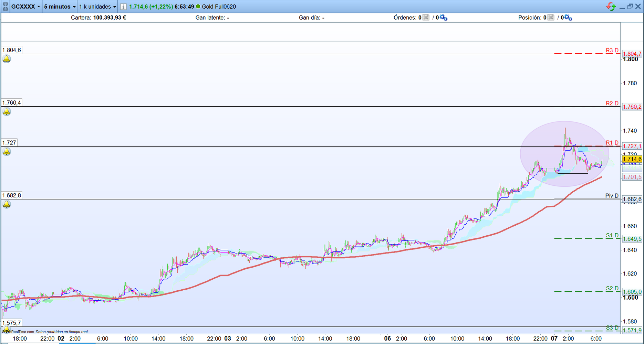The height and width of the screenshot is (344, 644).
Task: Click the alert bell under 1.727
Action: 7,152
